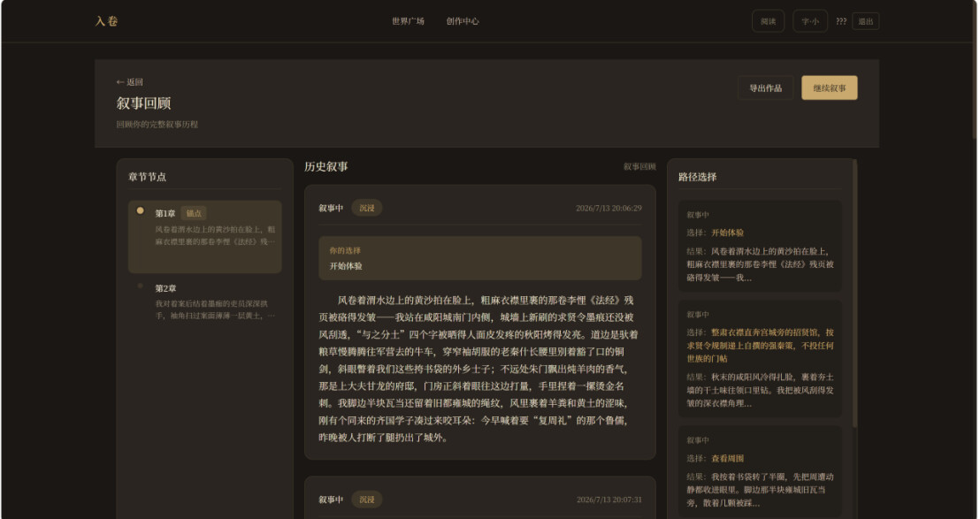The height and width of the screenshot is (519, 980).
Task: Click the 第2章 summary text 我对着案后
Action: click(215, 309)
